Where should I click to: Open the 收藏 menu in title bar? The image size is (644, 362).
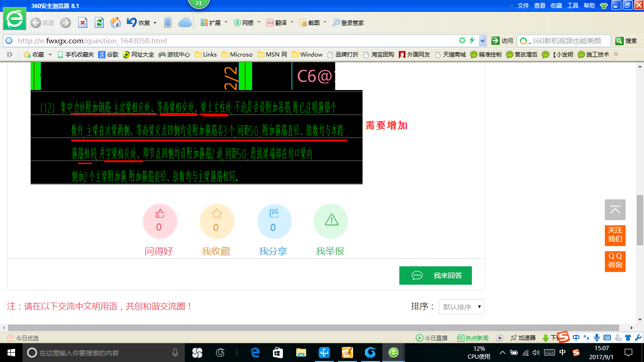(556, 6)
